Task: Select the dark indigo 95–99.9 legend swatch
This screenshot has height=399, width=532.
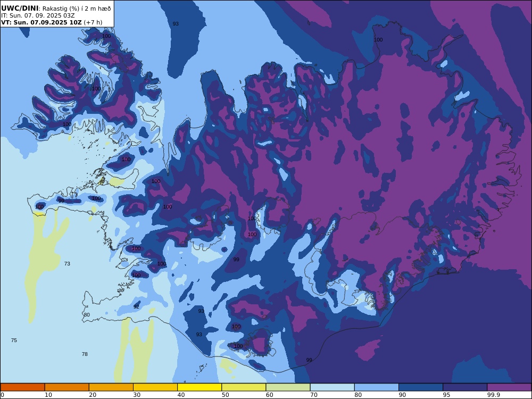Action: (465, 387)
